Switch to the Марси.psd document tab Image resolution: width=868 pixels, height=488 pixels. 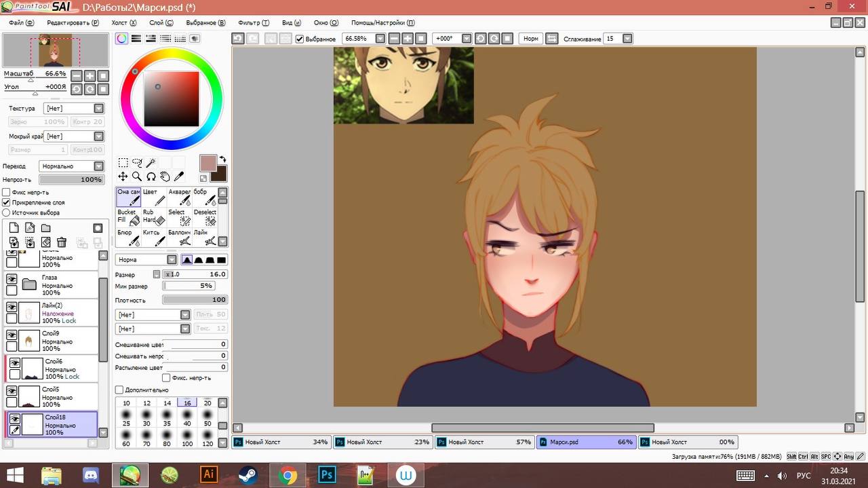tap(587, 442)
